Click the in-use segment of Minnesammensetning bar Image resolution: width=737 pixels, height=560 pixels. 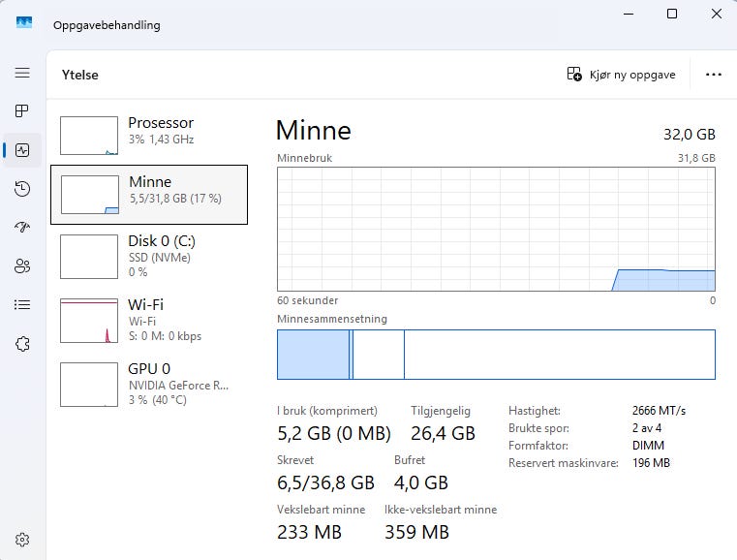pos(313,355)
